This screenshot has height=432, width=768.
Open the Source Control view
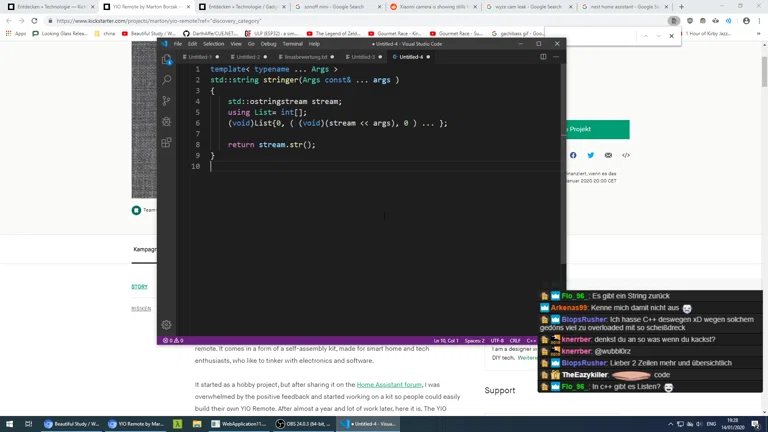pos(167,101)
